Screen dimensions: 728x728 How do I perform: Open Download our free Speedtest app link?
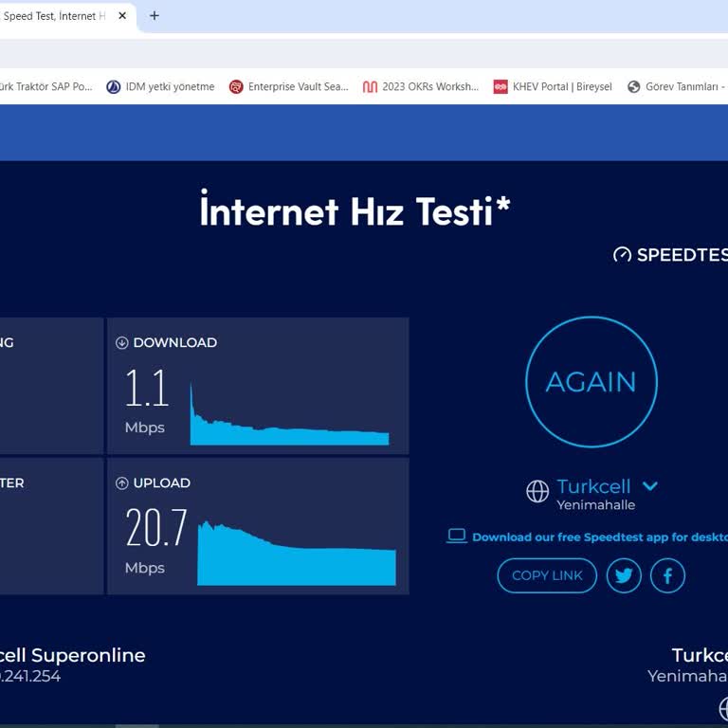coord(600,537)
